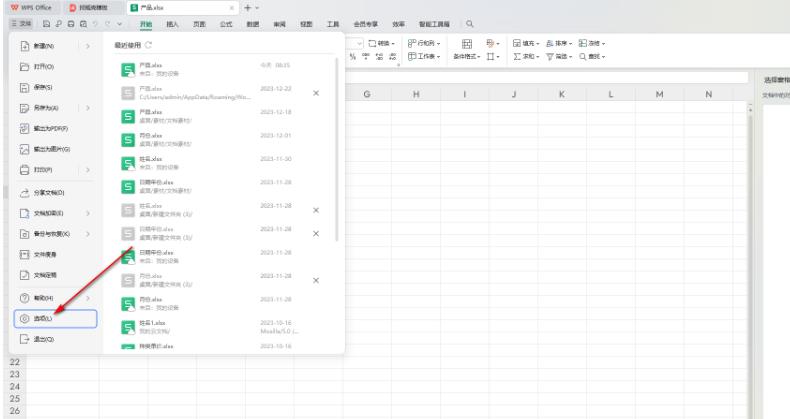Select column header K

[562, 94]
